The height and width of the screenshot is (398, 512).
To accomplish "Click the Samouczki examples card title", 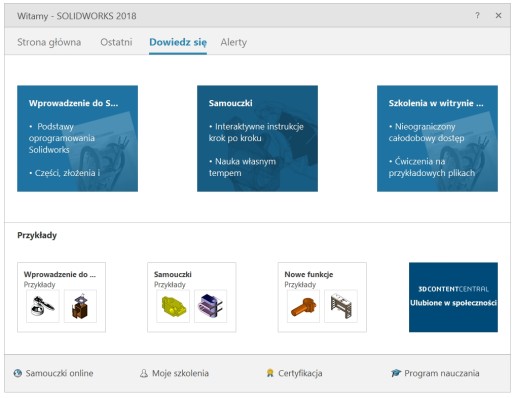I will click(x=173, y=274).
